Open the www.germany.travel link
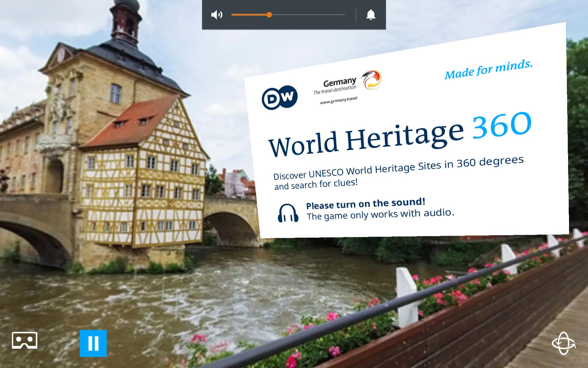Viewport: 588px width, 368px height. [338, 100]
